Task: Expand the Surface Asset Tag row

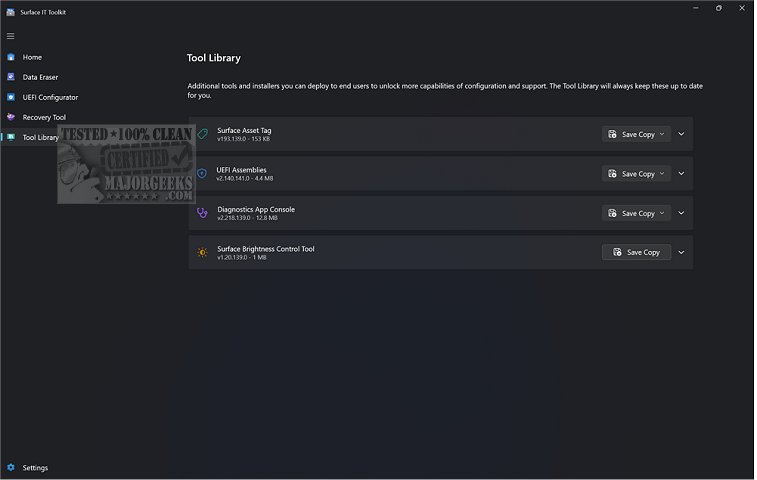Action: [681, 134]
